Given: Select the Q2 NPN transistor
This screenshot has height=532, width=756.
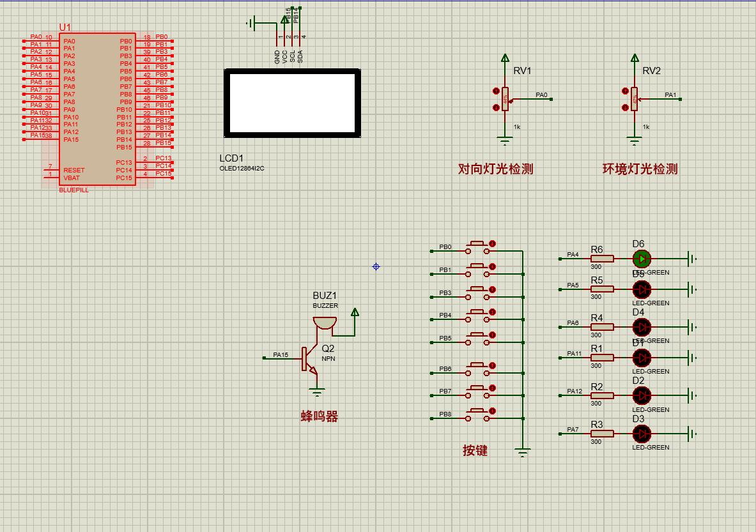Looking at the screenshot, I should pos(309,358).
